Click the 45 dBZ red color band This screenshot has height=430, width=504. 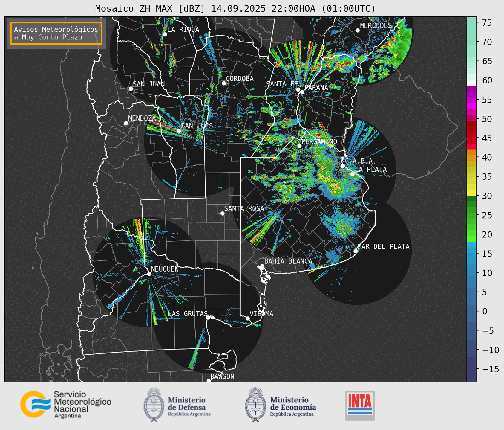point(471,138)
